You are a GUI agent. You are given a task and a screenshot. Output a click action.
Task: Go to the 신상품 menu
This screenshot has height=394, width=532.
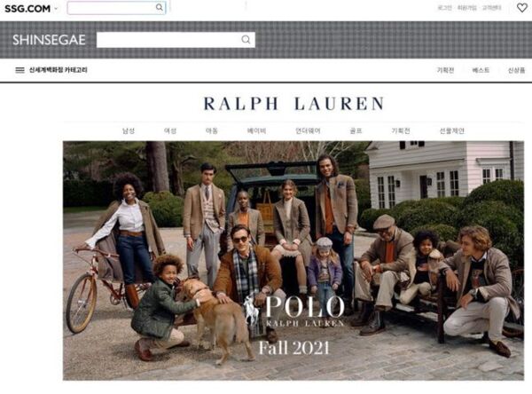point(516,70)
